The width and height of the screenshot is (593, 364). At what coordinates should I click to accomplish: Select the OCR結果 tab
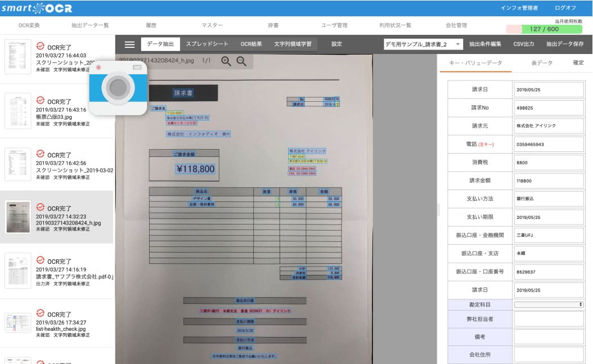[x=251, y=44]
